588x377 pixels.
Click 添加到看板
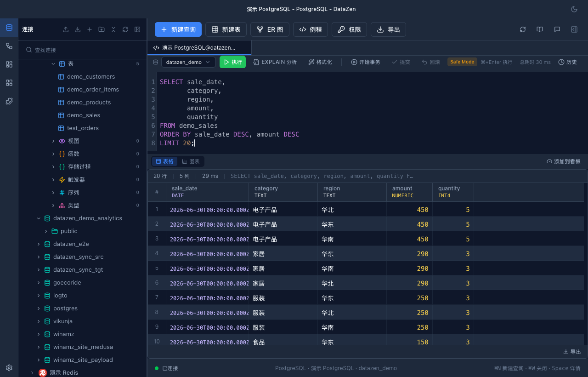(x=564, y=161)
